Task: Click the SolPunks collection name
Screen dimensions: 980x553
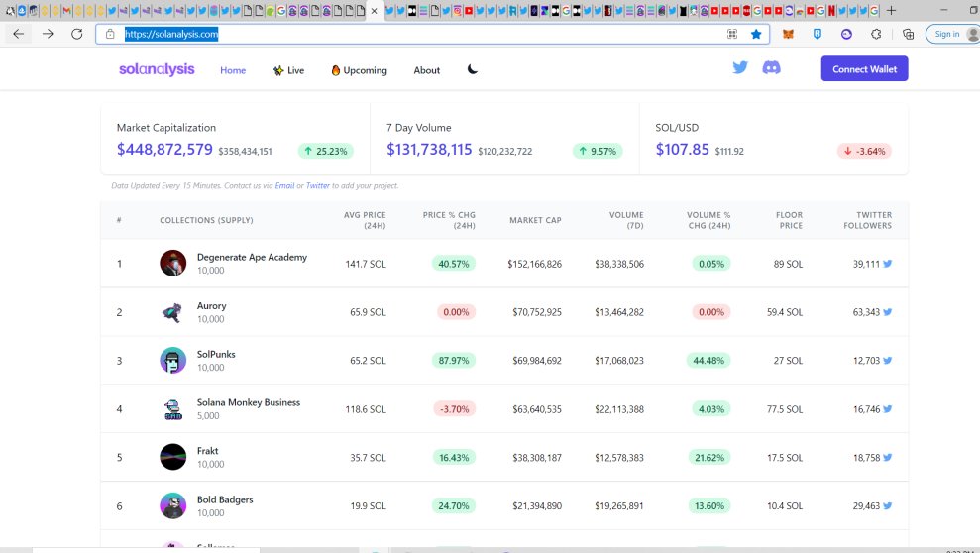Action: [x=216, y=354]
